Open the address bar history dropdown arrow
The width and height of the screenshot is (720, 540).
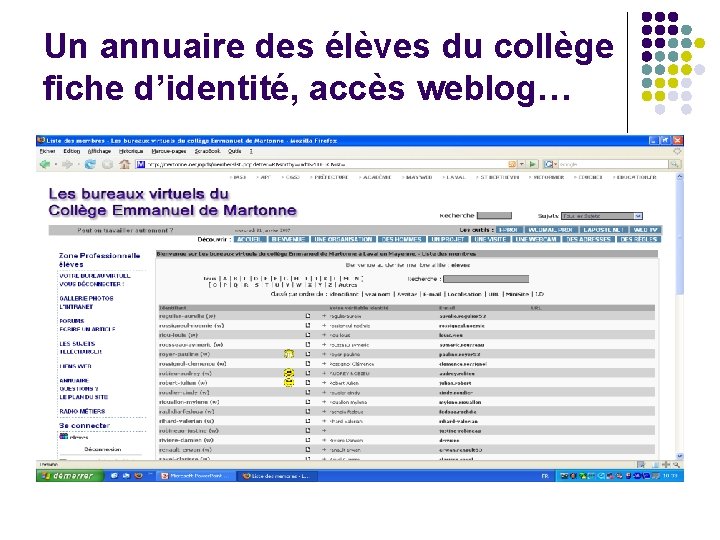pyautogui.click(x=522, y=164)
